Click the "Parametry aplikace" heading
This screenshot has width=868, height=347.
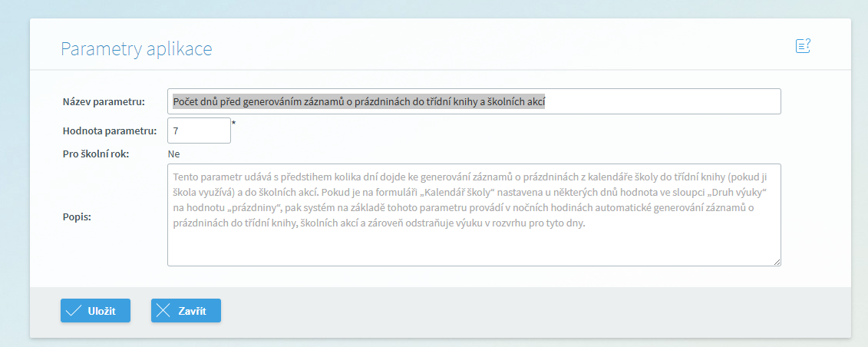[136, 48]
